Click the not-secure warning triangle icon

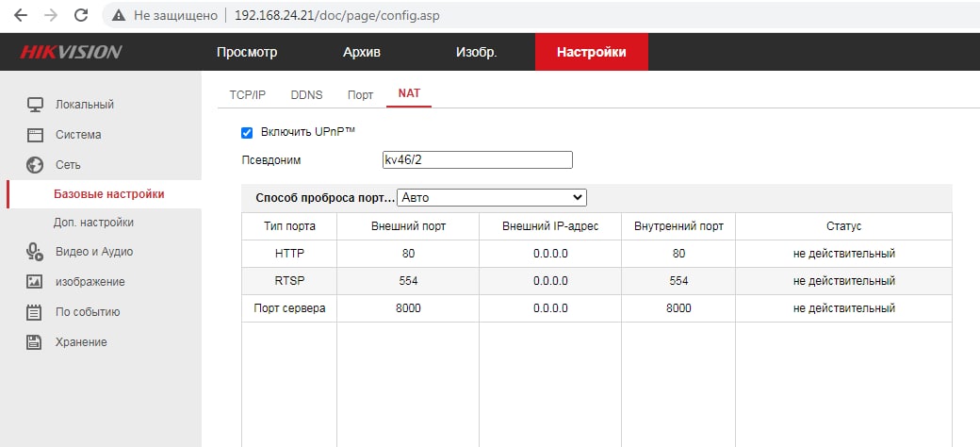click(x=120, y=16)
